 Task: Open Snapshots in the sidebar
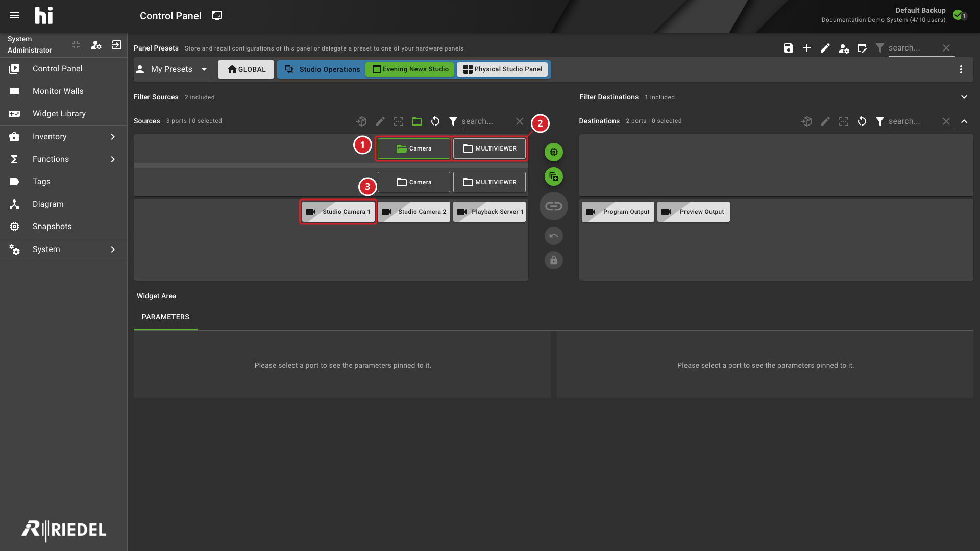click(x=63, y=227)
